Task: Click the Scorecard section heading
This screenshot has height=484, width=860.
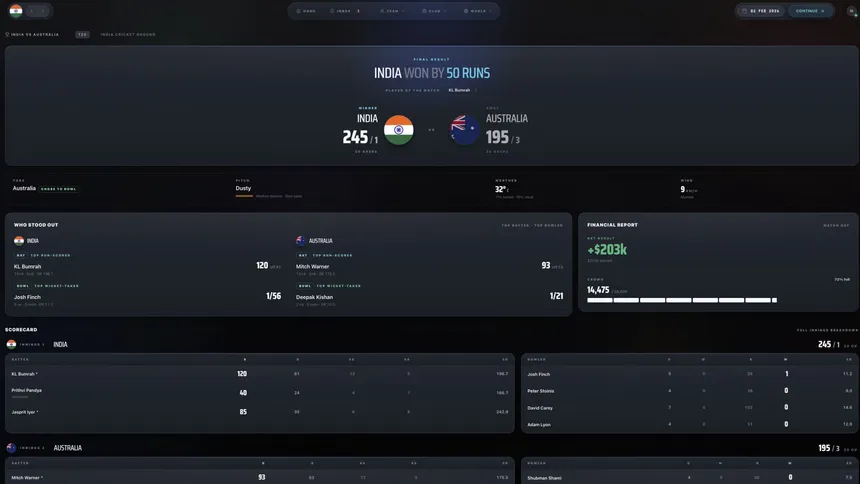Action: (21, 330)
